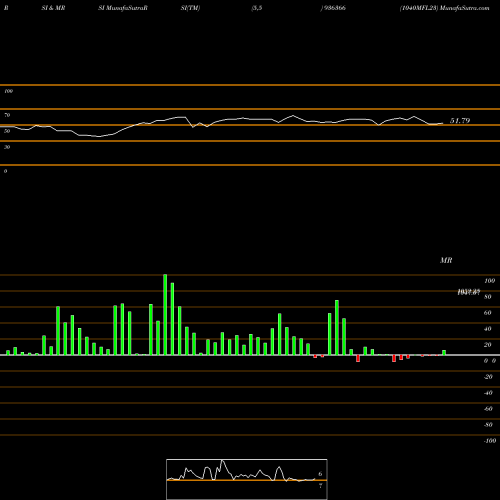
Task: Click the histogram axis label 100
Action: 489,281
